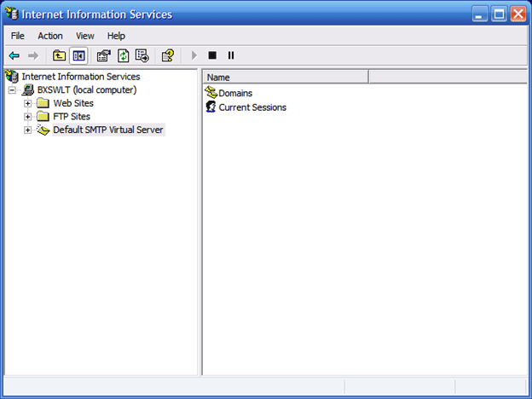Expand the Web Sites node
Image resolution: width=532 pixels, height=399 pixels.
[x=28, y=103]
